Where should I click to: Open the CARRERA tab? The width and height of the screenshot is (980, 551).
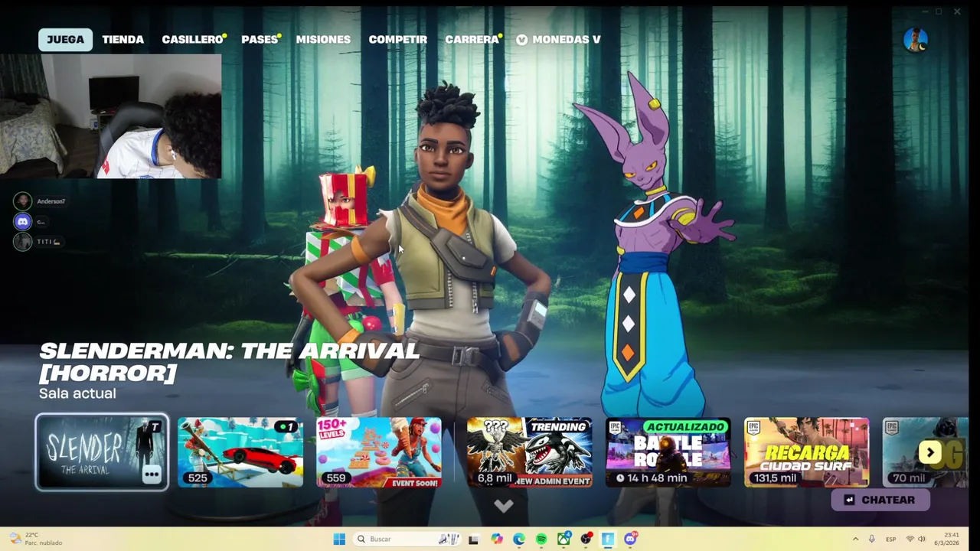point(473,40)
